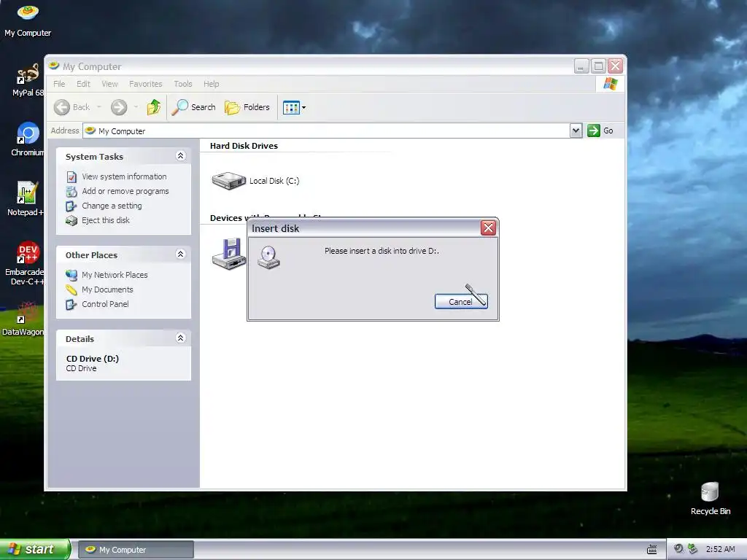Screen dimensions: 747x560
Task: Toggle the Folders pane button
Action: [x=247, y=107]
